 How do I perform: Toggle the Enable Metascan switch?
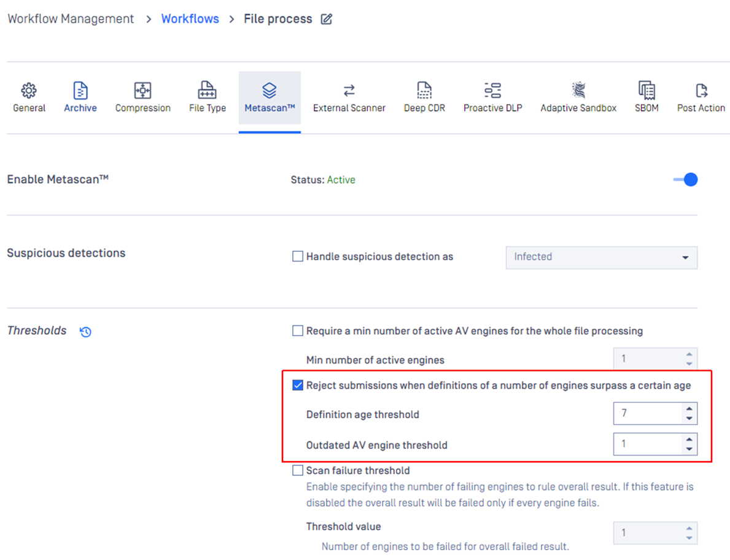[x=685, y=180]
